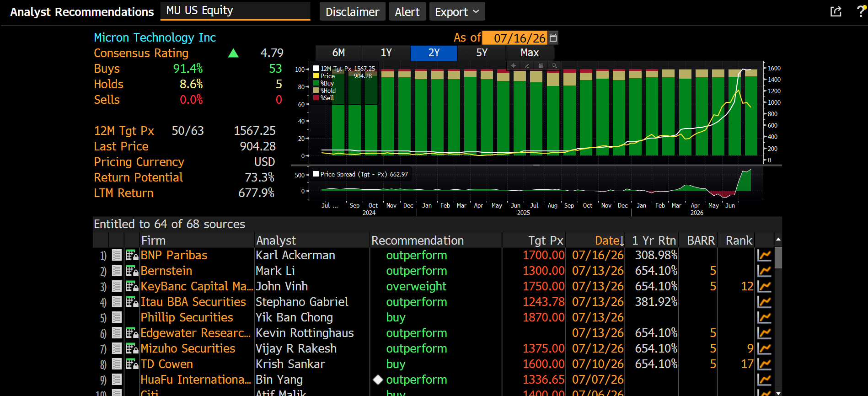Image resolution: width=868 pixels, height=396 pixels.
Task: Click the Alert button
Action: (407, 12)
